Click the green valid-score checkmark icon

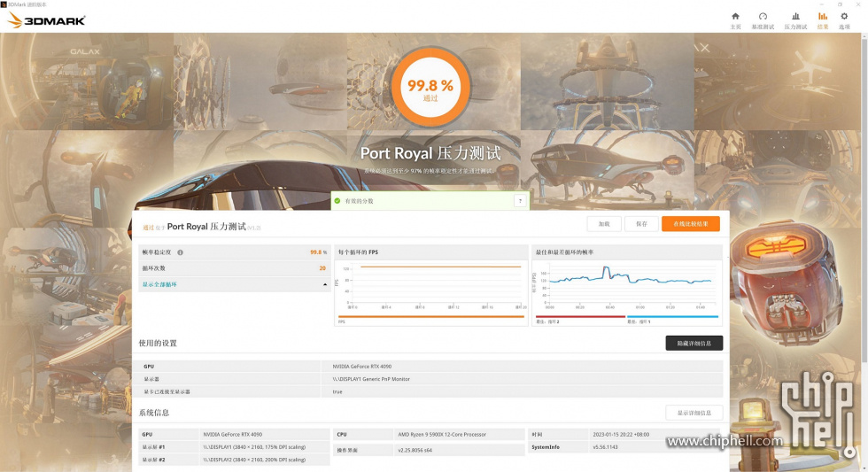click(x=337, y=201)
